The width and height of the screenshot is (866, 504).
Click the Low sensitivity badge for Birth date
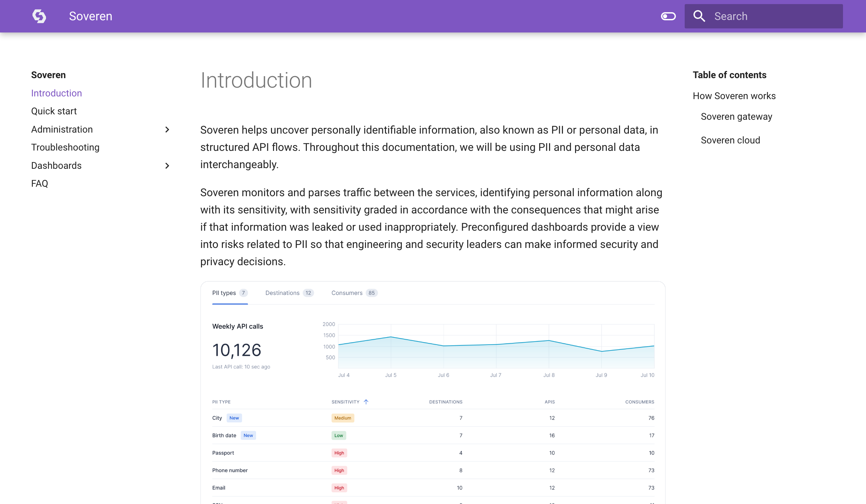(339, 435)
